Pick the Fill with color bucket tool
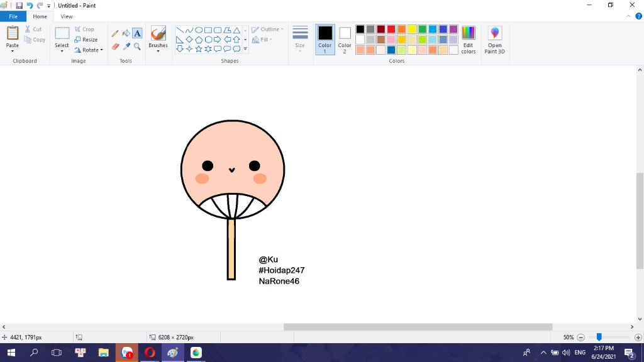The image size is (644, 362). coord(126,33)
